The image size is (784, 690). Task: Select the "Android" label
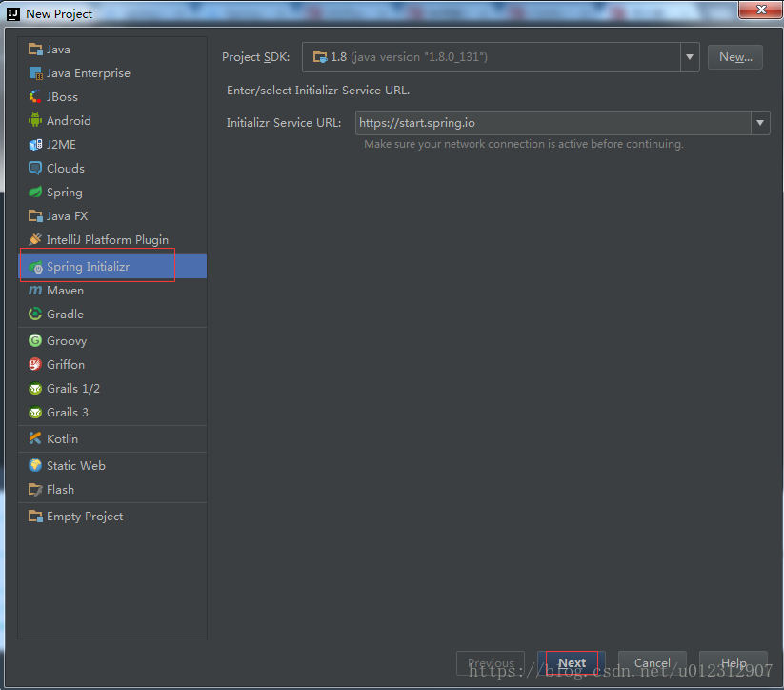(x=69, y=121)
